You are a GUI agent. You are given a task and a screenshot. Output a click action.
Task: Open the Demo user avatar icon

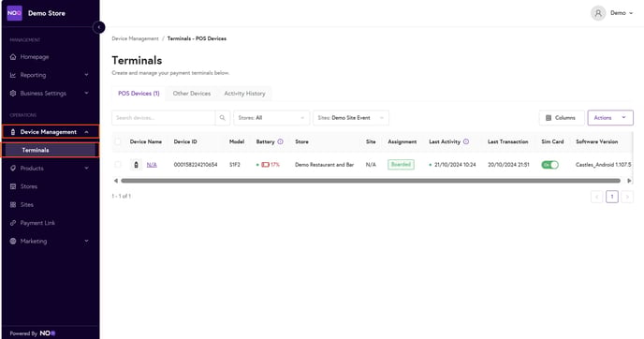click(x=598, y=13)
